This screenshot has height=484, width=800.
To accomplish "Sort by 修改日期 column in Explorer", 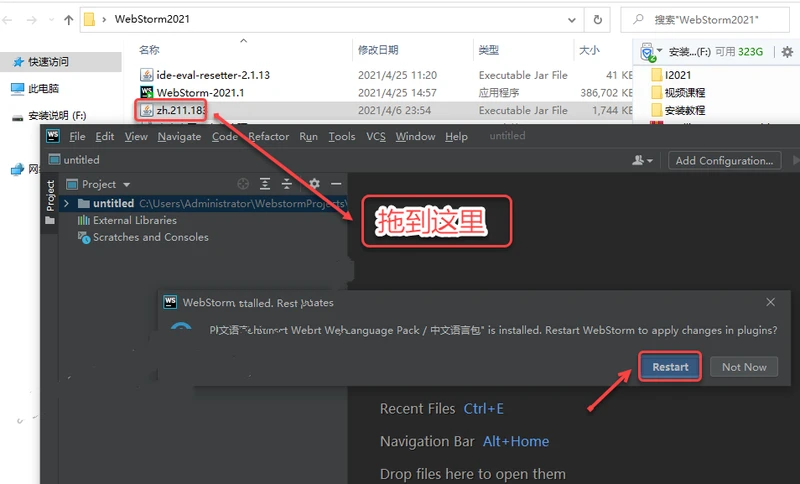I will coord(378,50).
